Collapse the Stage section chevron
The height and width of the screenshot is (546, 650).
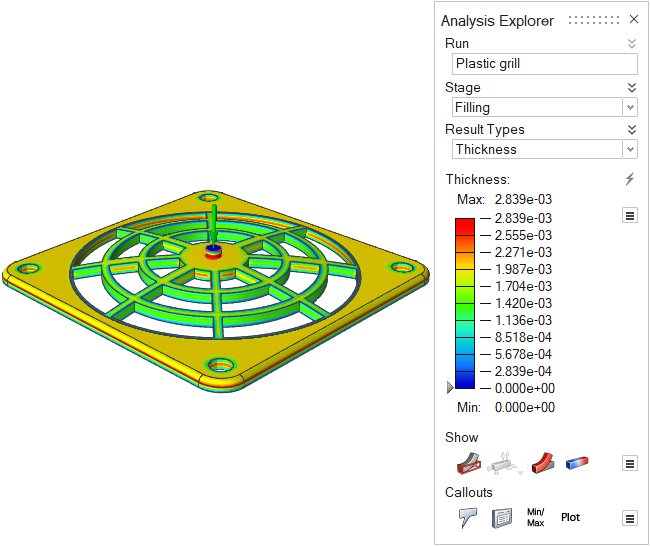tap(631, 87)
